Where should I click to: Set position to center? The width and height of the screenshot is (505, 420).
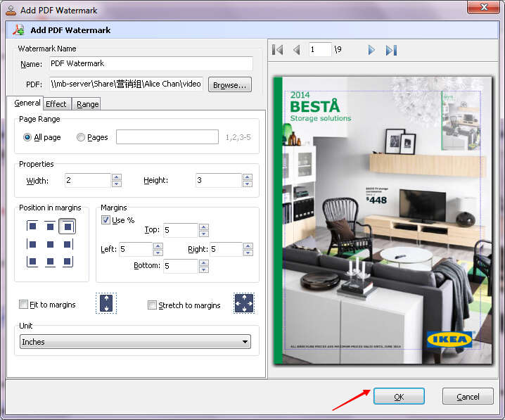[x=50, y=244]
